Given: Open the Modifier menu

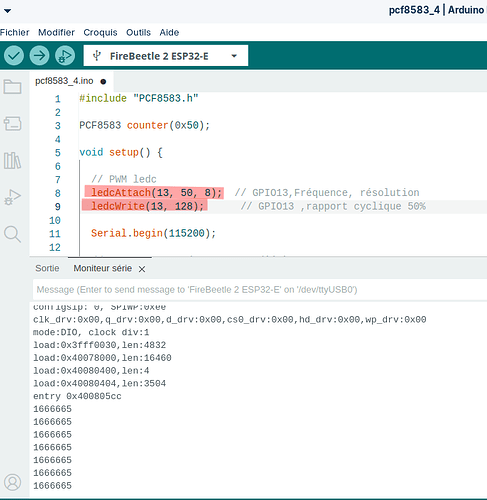Looking at the screenshot, I should pos(56,32).
